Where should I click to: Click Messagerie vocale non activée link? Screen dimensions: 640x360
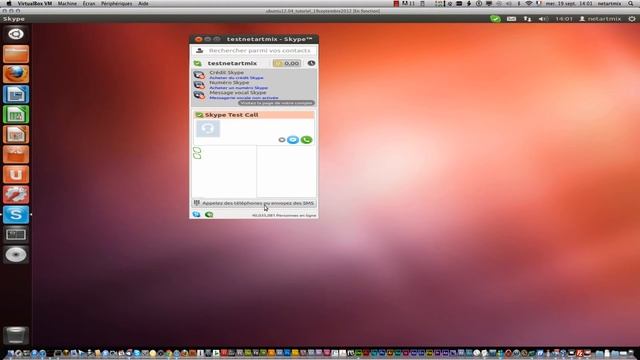tap(244, 98)
